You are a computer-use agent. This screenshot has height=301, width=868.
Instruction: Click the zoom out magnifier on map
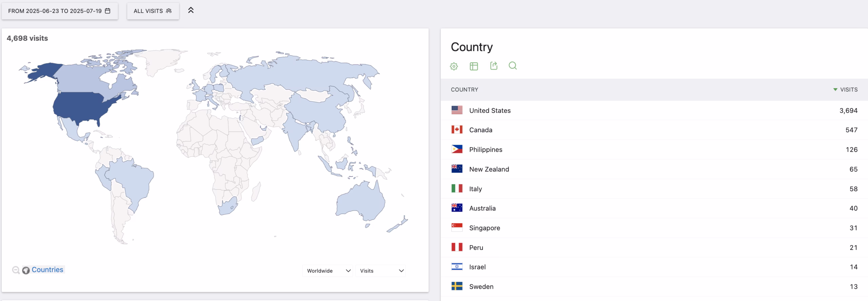(x=16, y=270)
